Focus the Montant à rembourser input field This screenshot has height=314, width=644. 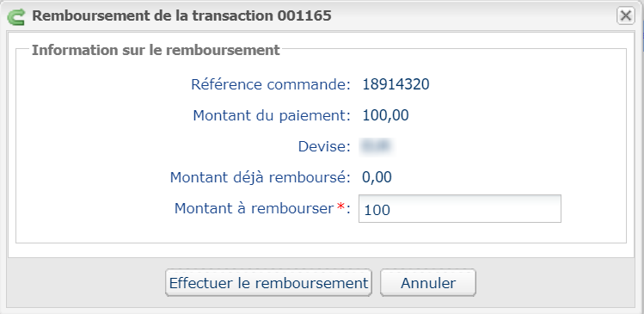point(460,209)
